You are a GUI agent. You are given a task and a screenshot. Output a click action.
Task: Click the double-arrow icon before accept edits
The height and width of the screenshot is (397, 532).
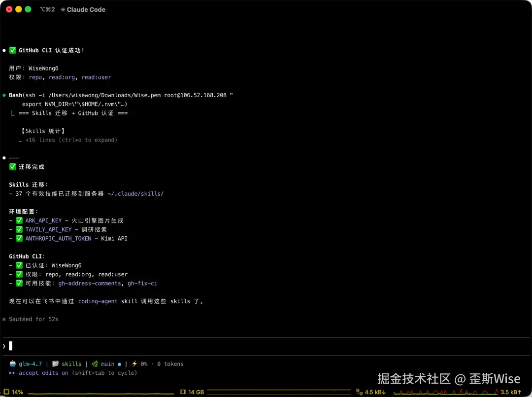point(12,373)
